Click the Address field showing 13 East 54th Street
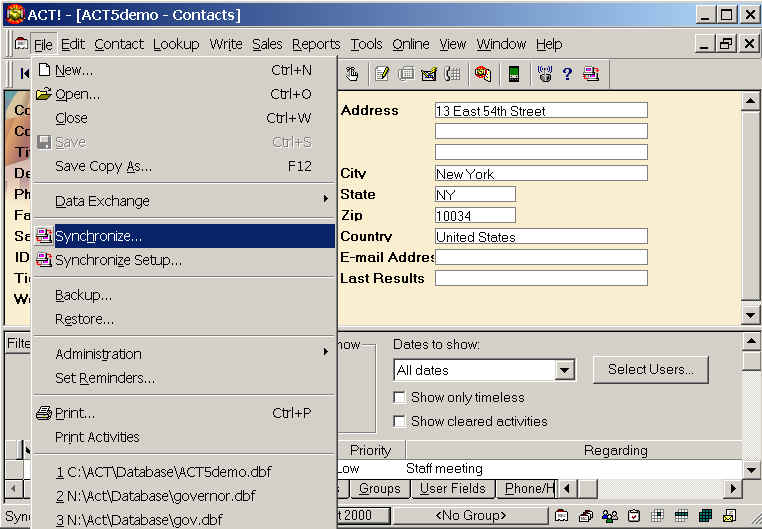The image size is (762, 529). coord(541,110)
